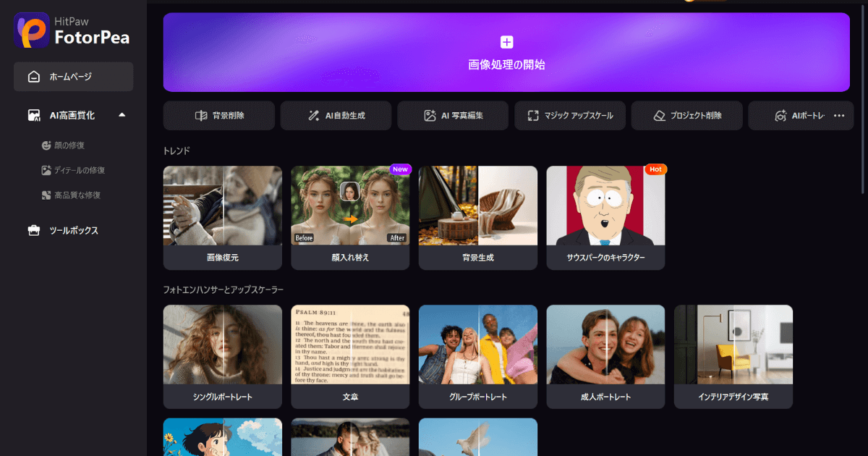Collapse the AI高画質化 sidebar section
The height and width of the screenshot is (456, 868).
pos(122,114)
